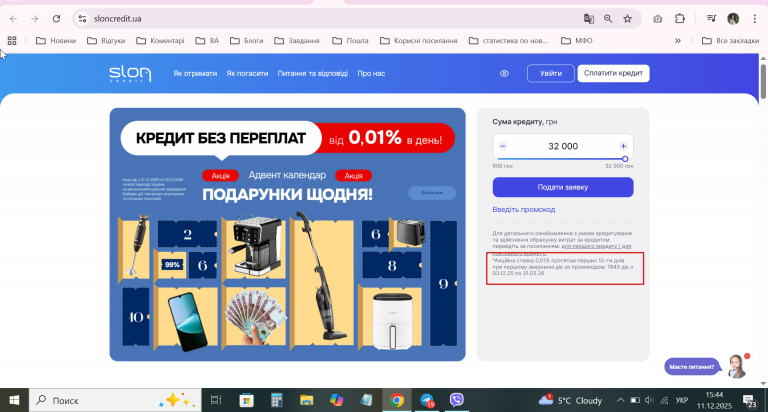Reload the page with refresh icon
The height and width of the screenshot is (412, 768).
[x=56, y=19]
